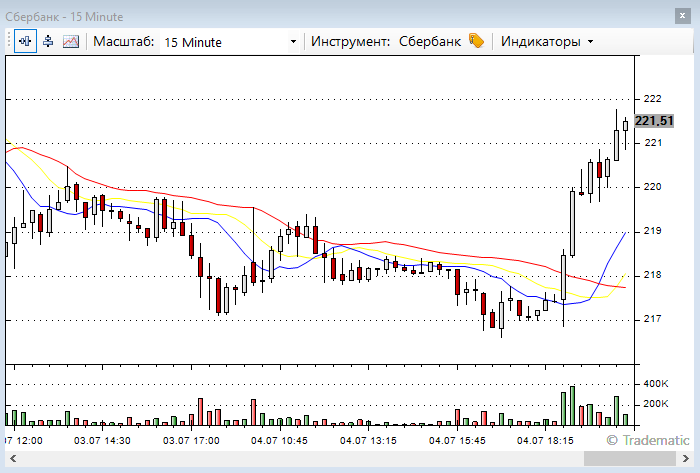Click the orange tag icon beside Сбербанк
The width and height of the screenshot is (700, 473).
coord(476,41)
